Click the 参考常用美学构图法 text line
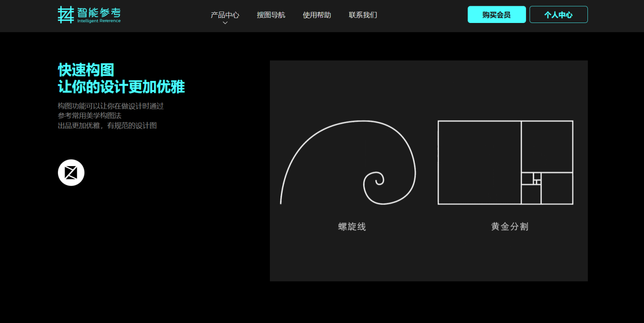644x323 pixels. [89, 116]
